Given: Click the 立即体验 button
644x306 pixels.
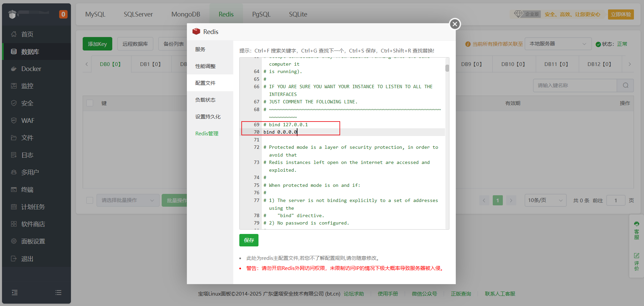Looking at the screenshot, I should (x=621, y=14).
